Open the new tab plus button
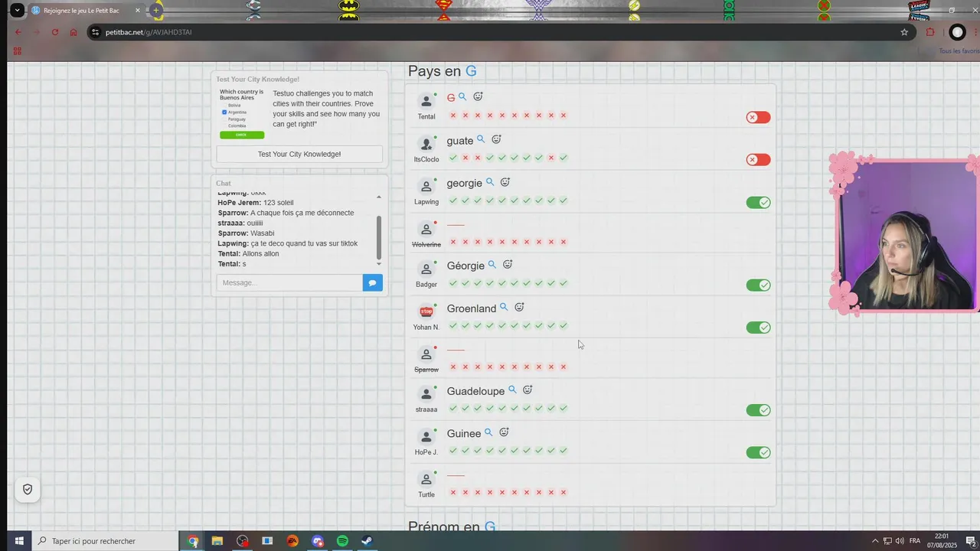This screenshot has height=551, width=980. 156,11
